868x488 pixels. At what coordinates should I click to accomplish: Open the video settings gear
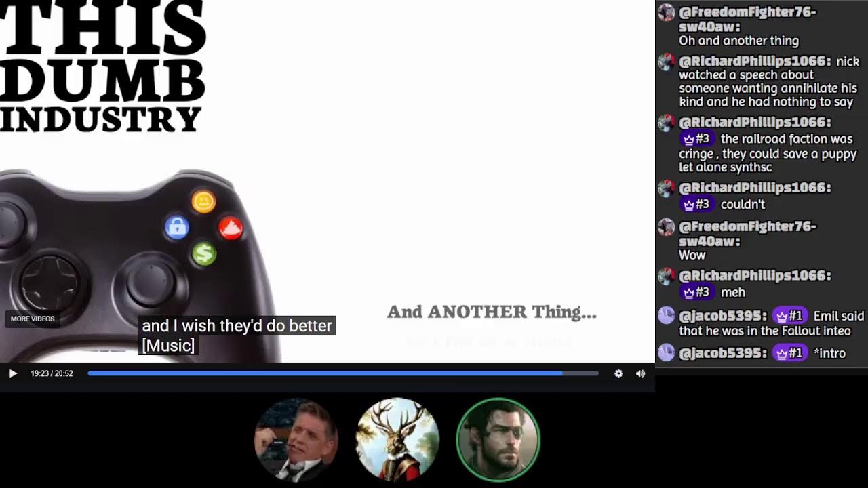click(618, 373)
